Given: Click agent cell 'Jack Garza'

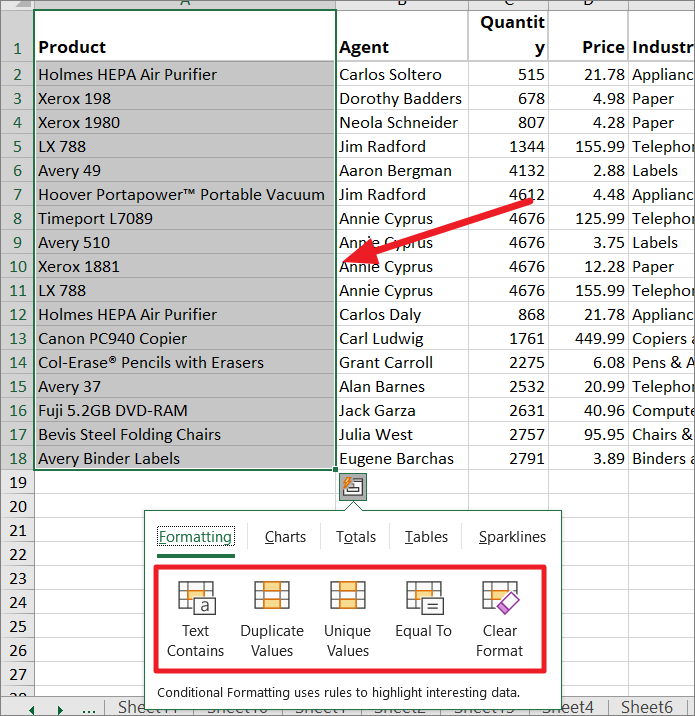Looking at the screenshot, I should tap(402, 410).
